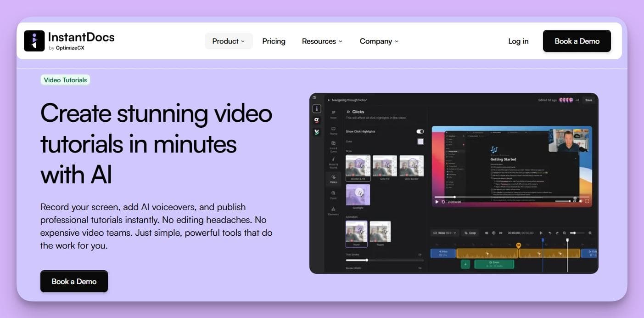This screenshot has width=644, height=318.
Task: Open the Company menu
Action: point(378,41)
